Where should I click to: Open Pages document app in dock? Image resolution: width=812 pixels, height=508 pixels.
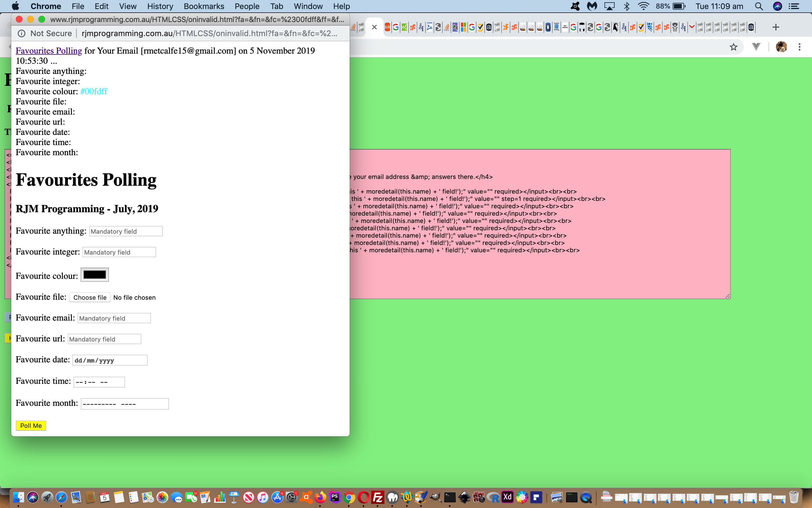tap(205, 497)
